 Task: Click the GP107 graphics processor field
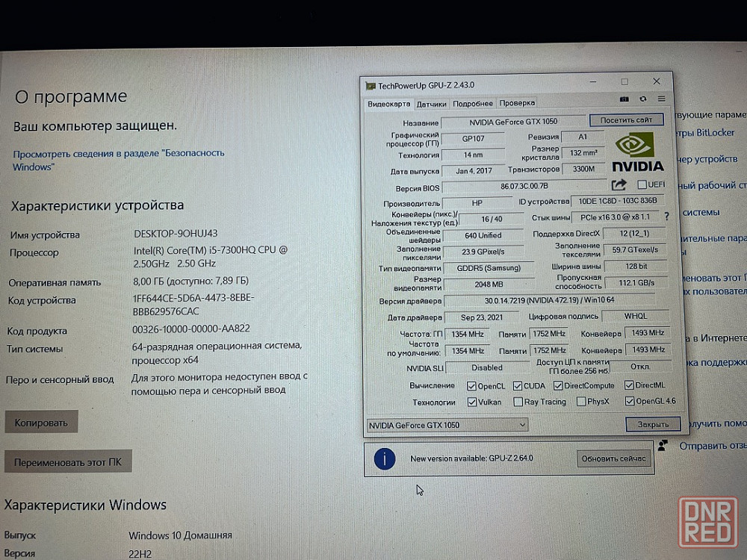click(x=473, y=139)
